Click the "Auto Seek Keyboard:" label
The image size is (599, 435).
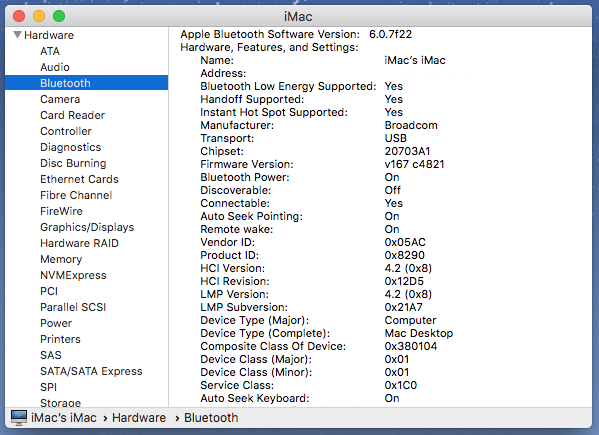coord(255,398)
